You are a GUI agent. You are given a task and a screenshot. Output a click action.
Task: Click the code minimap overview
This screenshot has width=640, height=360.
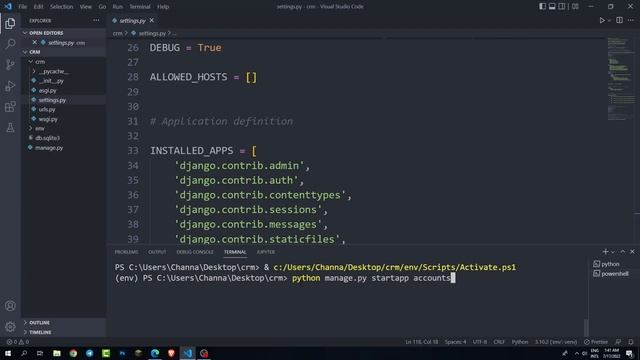point(621,80)
